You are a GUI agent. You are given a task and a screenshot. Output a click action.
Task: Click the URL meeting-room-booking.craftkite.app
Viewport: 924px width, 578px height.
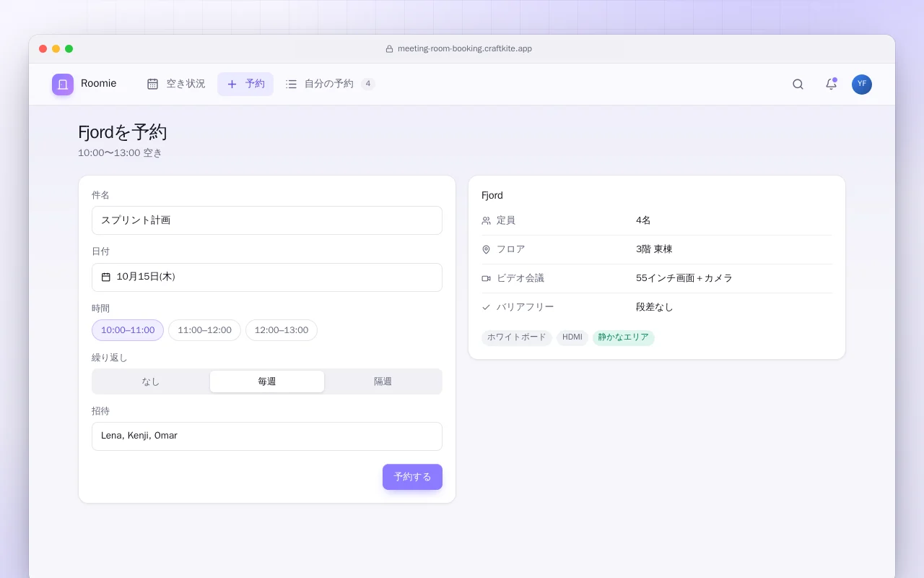point(465,49)
